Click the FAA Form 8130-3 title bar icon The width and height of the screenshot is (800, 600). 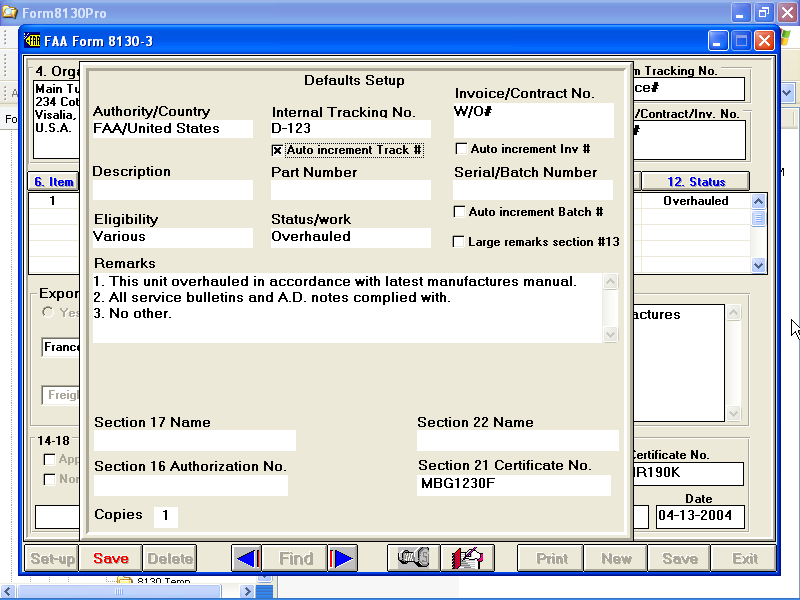pos(32,41)
